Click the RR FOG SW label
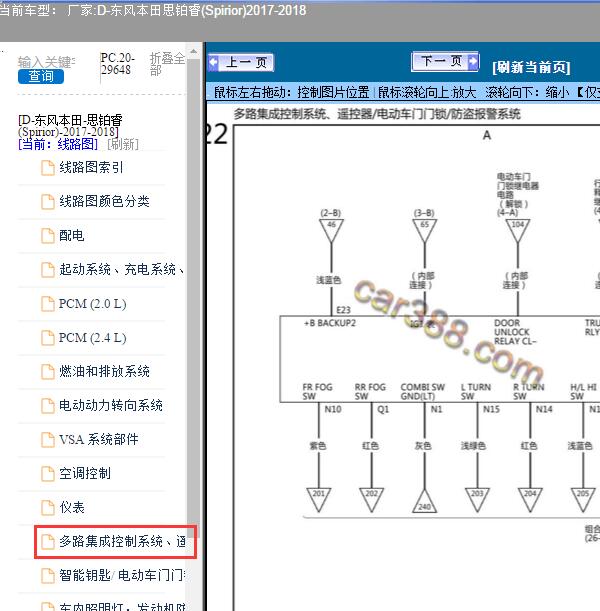Image resolution: width=600 pixels, height=611 pixels. pos(370,392)
